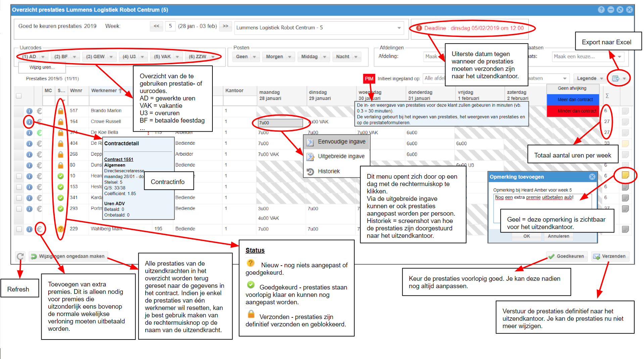Open the (1) AD uurcode dropdown arrow
This screenshot has height=359, width=644.
[43, 57]
